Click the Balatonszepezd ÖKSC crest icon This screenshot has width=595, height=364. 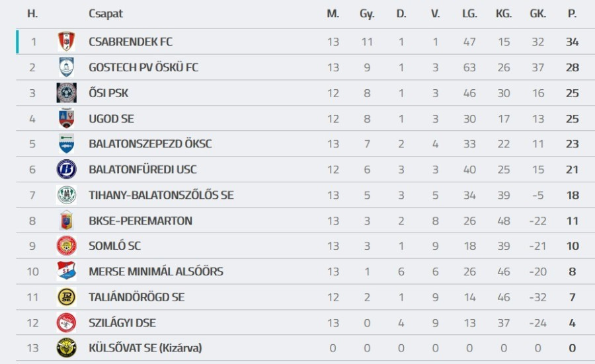coord(66,144)
